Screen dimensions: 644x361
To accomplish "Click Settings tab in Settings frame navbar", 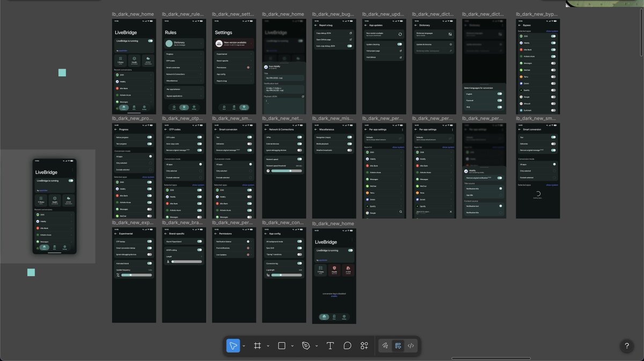I will (244, 107).
